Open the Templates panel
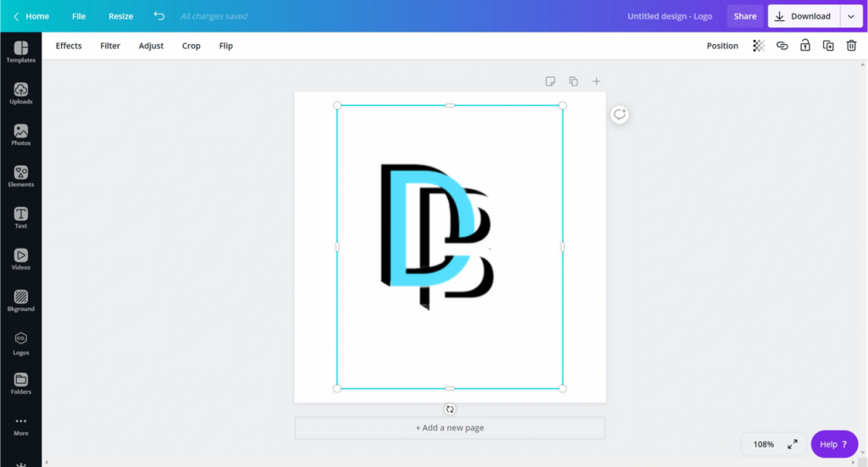868x467 pixels. (x=21, y=52)
